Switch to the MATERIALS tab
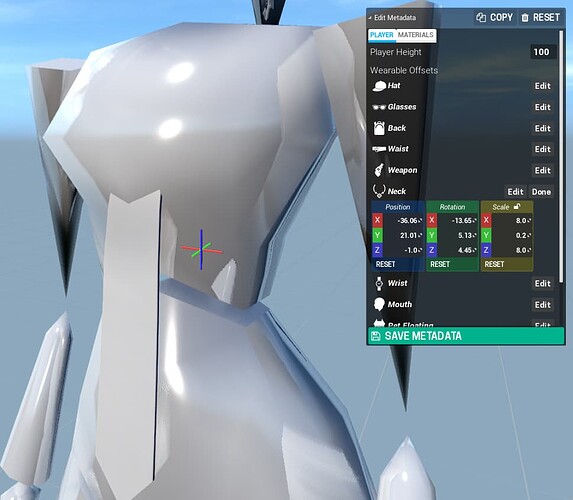This screenshot has height=500, width=573. click(415, 35)
